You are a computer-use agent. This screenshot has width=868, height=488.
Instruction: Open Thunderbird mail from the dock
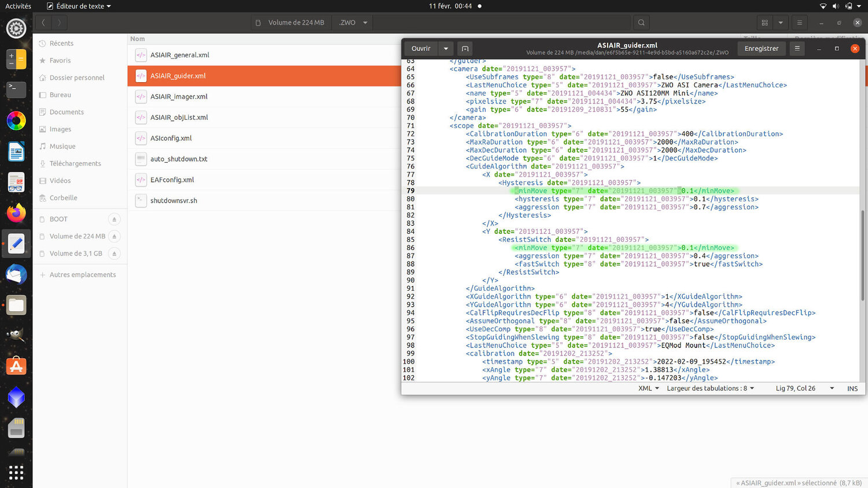[16, 274]
